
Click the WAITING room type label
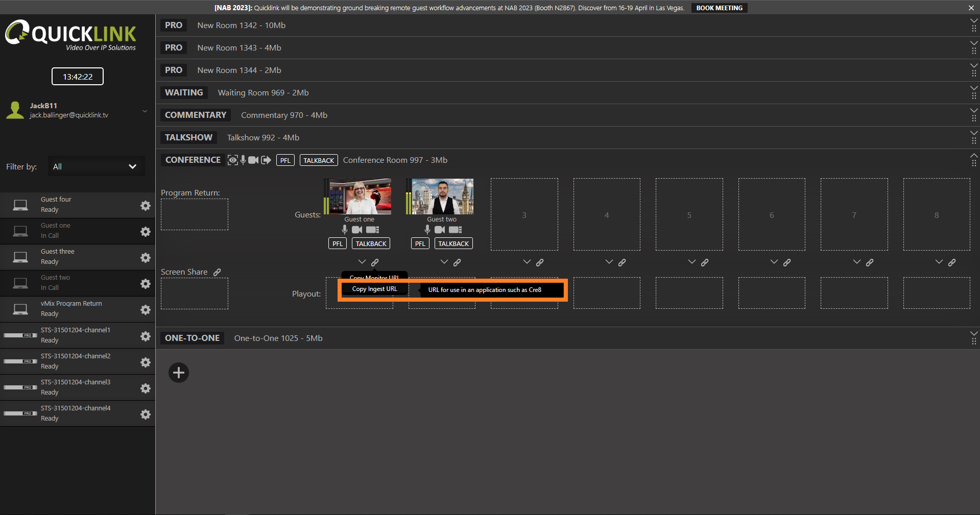[184, 92]
